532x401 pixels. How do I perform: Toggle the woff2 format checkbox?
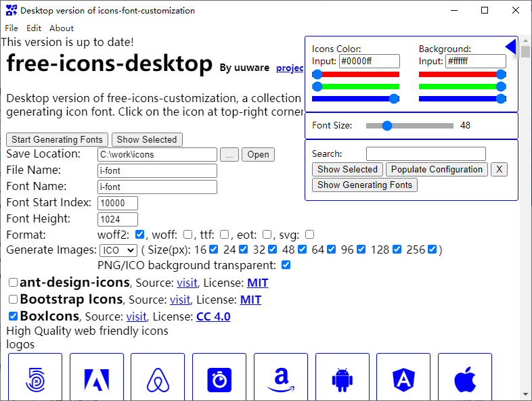click(139, 234)
